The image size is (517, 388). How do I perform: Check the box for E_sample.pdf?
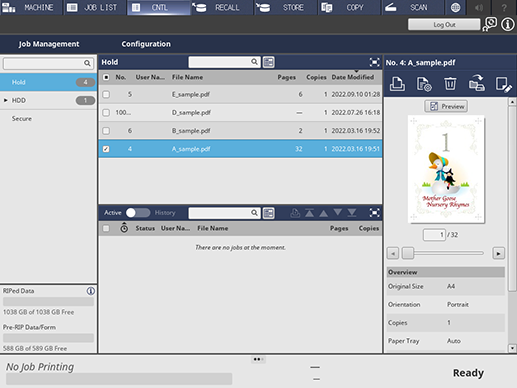click(x=106, y=95)
